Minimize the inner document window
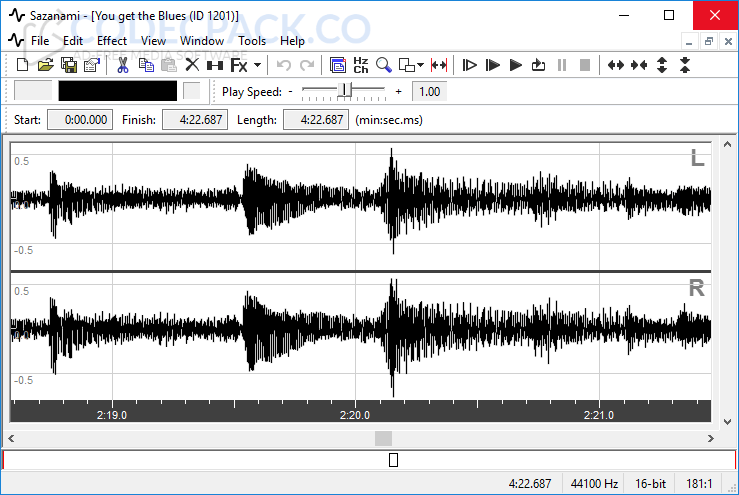 pyautogui.click(x=689, y=41)
